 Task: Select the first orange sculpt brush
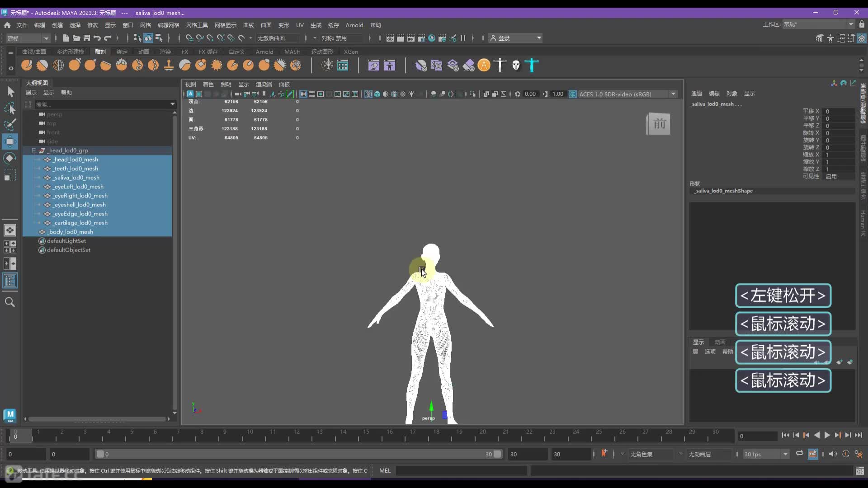[x=27, y=66]
